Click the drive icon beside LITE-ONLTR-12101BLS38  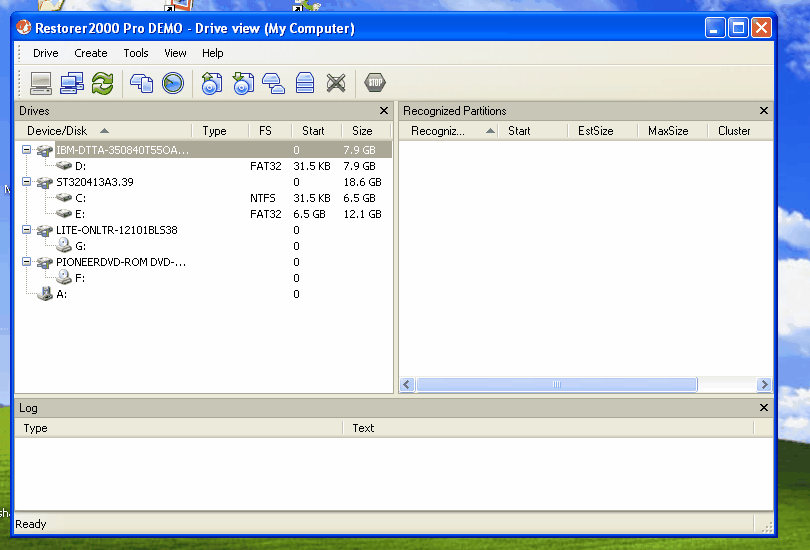pyautogui.click(x=44, y=230)
